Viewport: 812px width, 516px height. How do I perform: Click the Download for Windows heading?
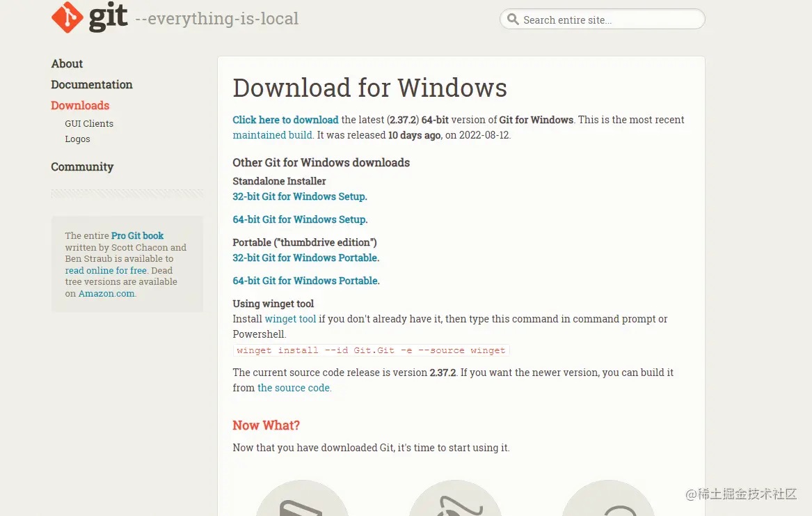point(369,88)
